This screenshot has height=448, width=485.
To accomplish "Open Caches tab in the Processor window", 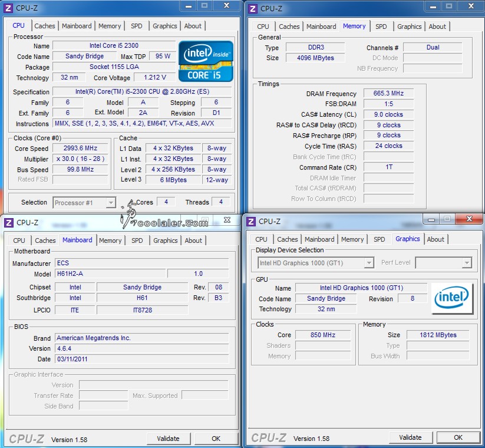I will 45,26.
